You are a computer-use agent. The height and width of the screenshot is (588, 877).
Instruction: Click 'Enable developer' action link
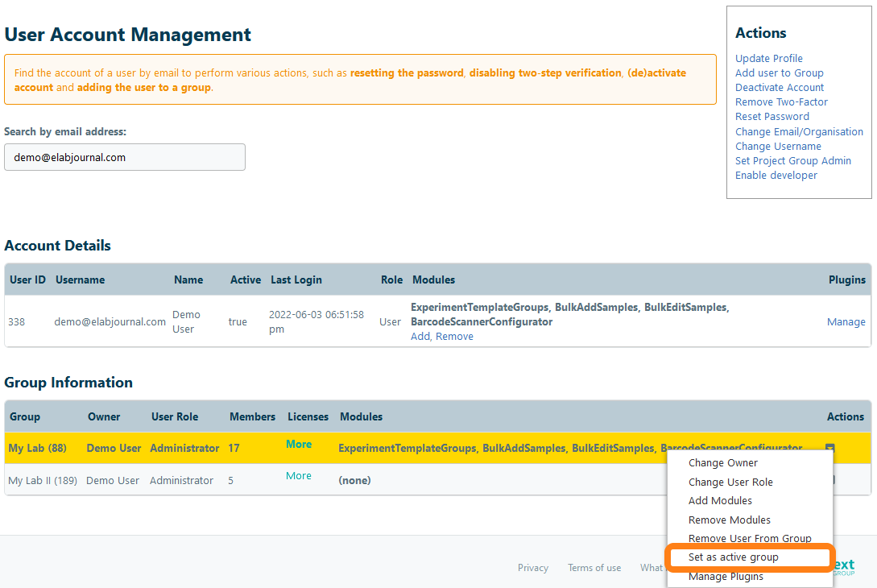pos(776,176)
